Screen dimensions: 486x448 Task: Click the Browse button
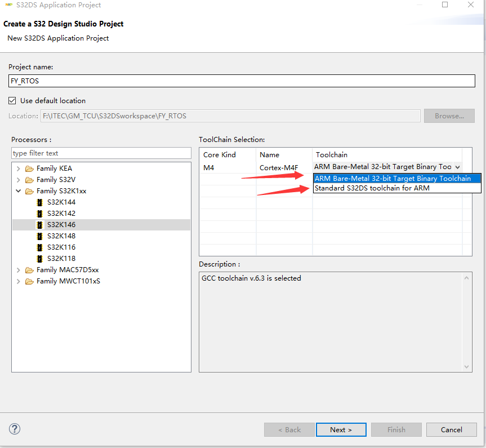pyautogui.click(x=449, y=116)
